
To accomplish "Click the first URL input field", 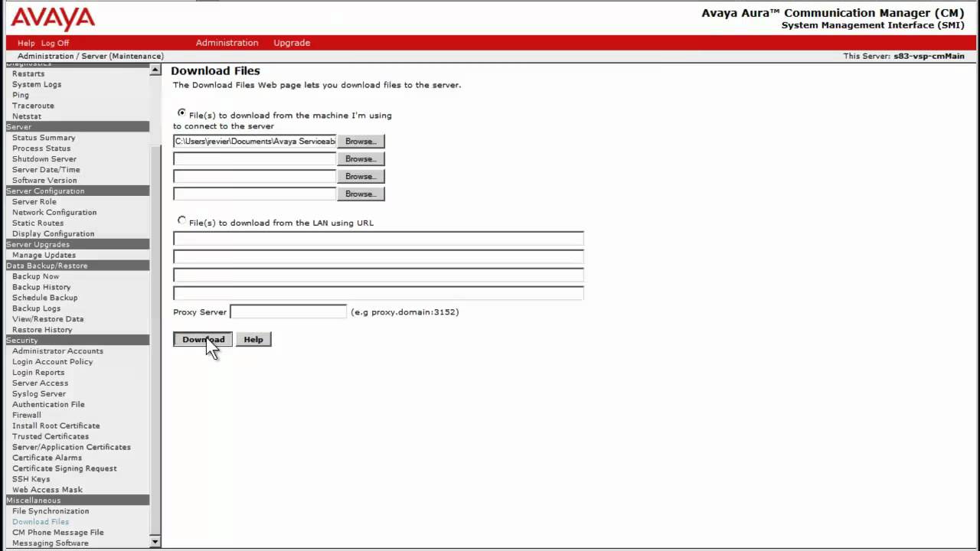I will click(x=378, y=238).
